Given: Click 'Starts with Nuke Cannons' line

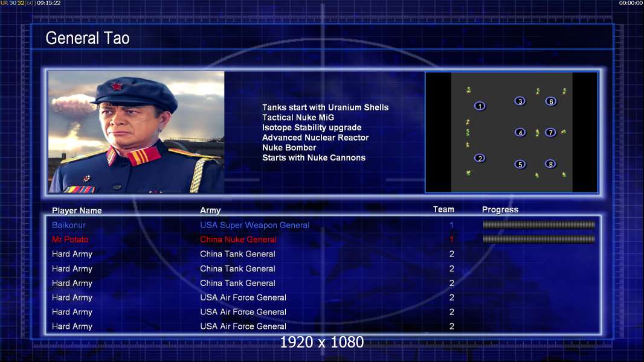Looking at the screenshot, I should pos(314,158).
